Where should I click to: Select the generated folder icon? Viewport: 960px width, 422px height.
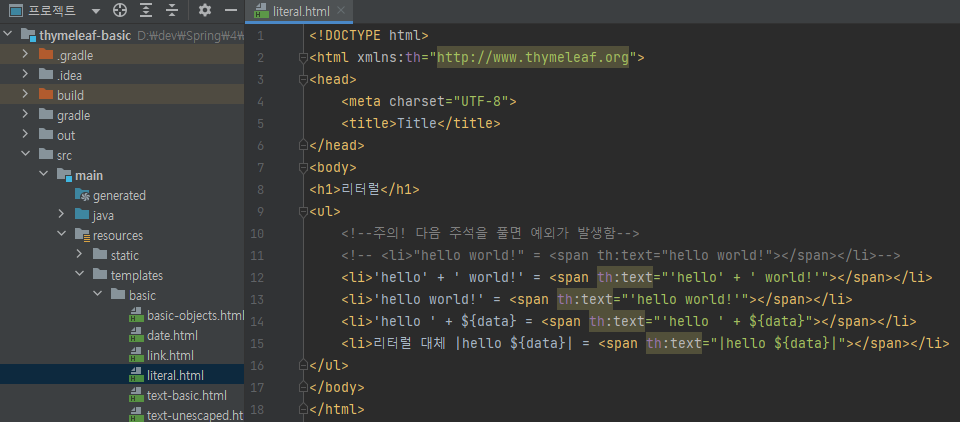point(82,195)
